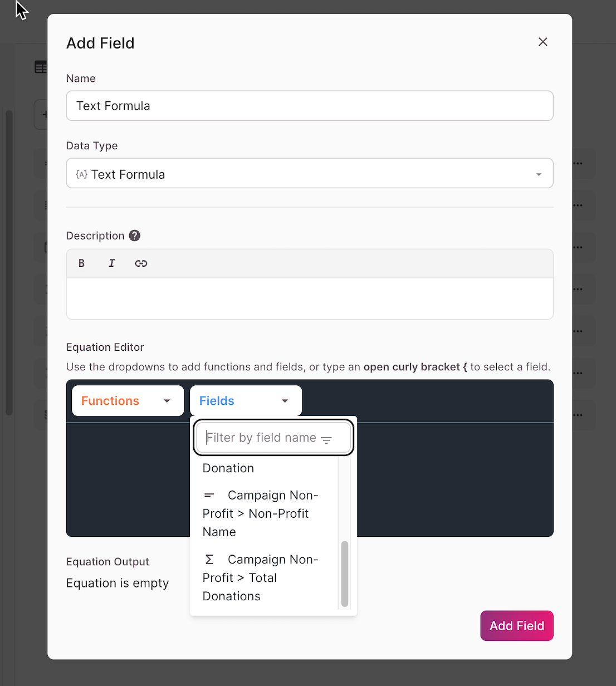Click the sigma icon beside Total Donations
Viewport: 616px width, 686px height.
point(209,559)
